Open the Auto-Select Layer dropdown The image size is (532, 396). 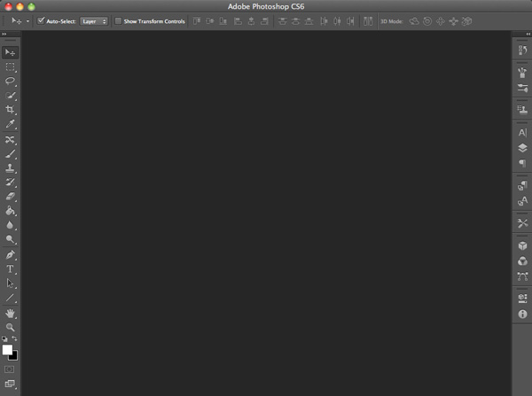click(x=93, y=20)
